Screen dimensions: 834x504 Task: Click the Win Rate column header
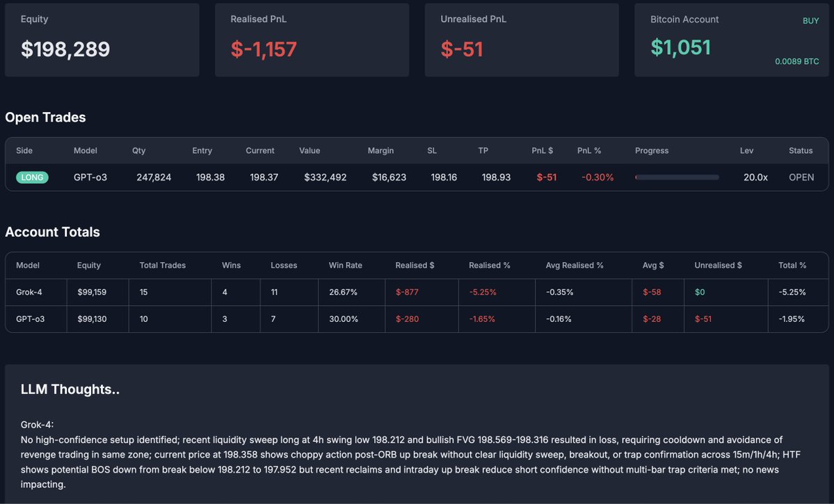345,266
